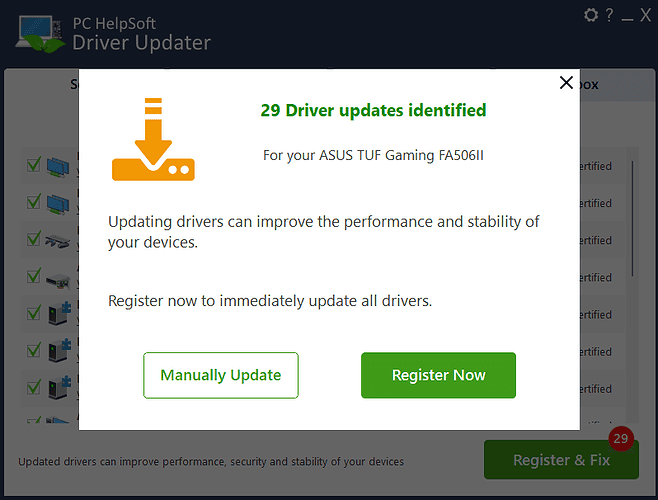This screenshot has width=658, height=500.
Task: Select the device icon in the third driver row
Action: pyautogui.click(x=60, y=240)
